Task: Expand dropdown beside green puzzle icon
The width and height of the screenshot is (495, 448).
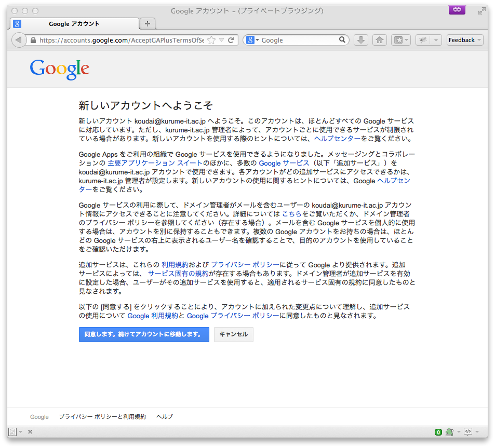Action: pos(459,431)
